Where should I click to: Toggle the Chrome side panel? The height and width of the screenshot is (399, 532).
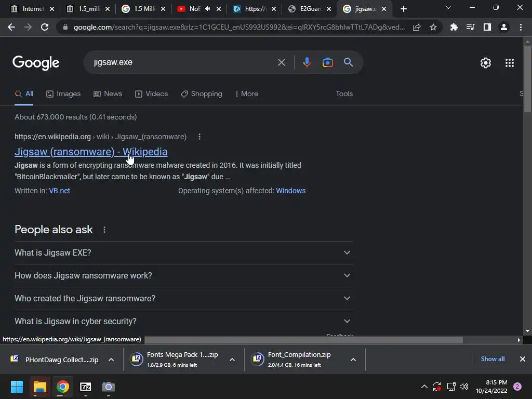(487, 27)
